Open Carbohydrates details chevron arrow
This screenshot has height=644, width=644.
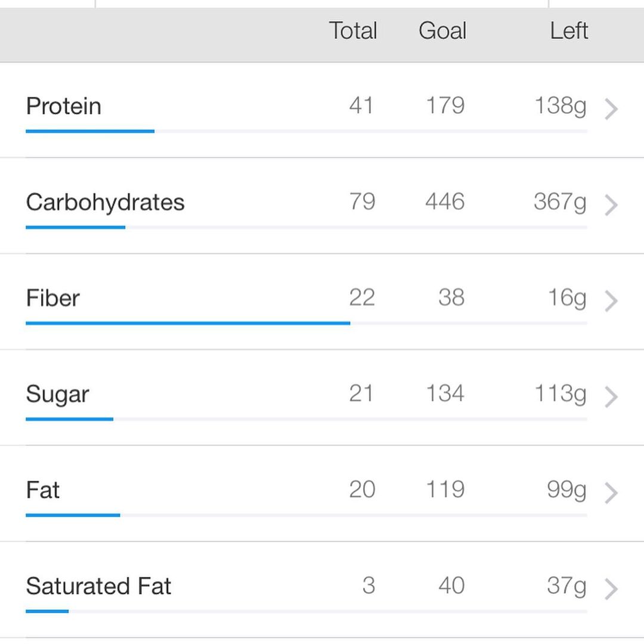pos(611,205)
